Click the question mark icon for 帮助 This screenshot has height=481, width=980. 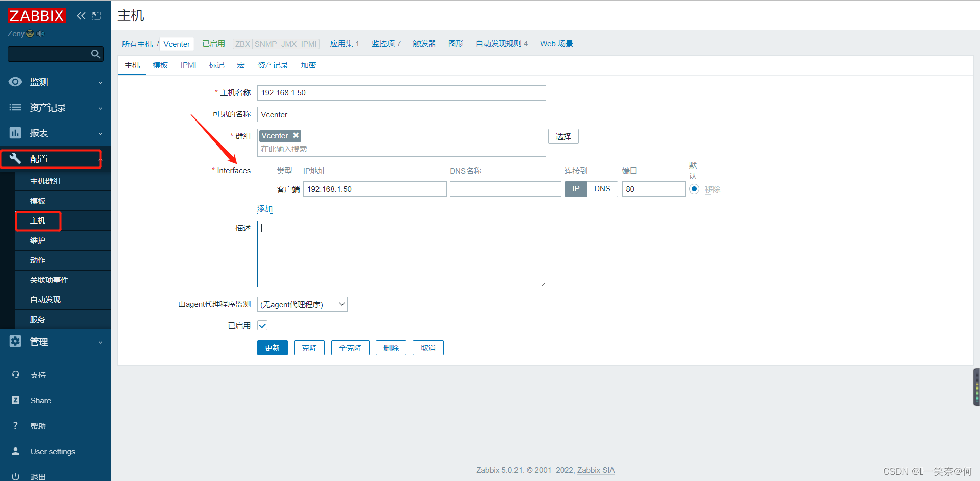(x=15, y=426)
